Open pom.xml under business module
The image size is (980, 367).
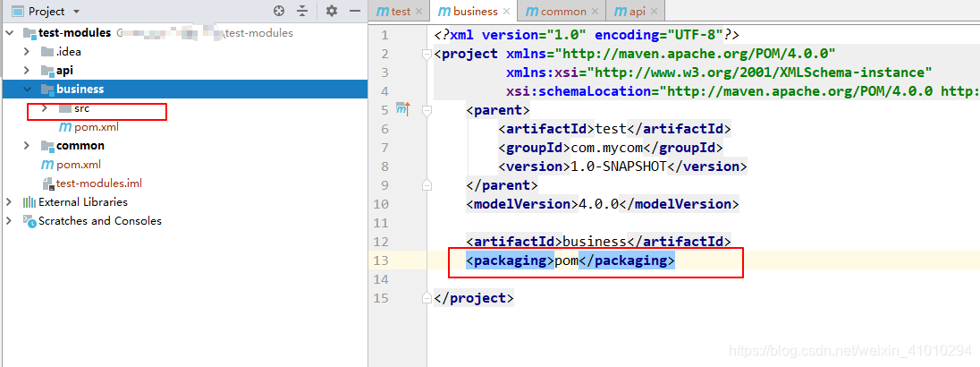point(97,127)
